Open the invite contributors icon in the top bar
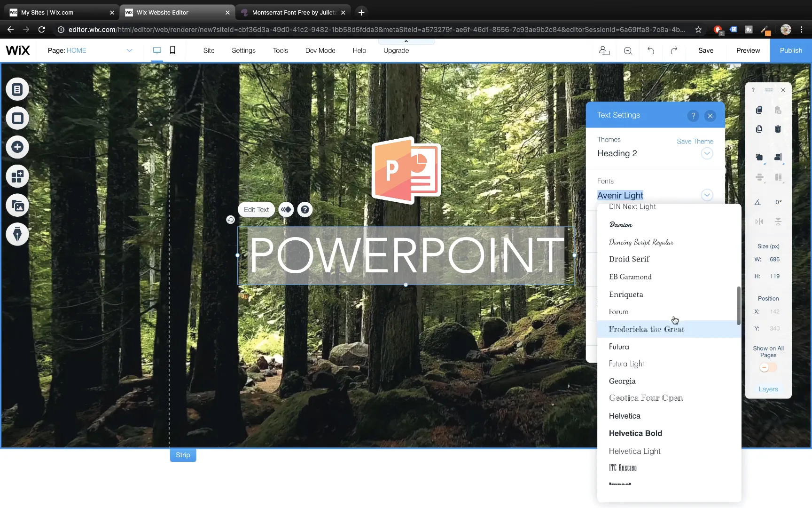The width and height of the screenshot is (812, 508). [x=604, y=50]
